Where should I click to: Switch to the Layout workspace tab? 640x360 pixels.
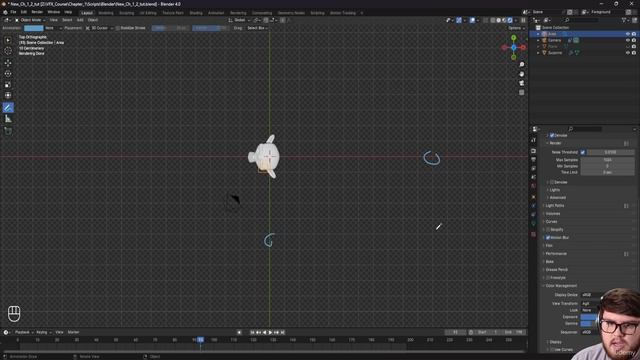[x=87, y=13]
